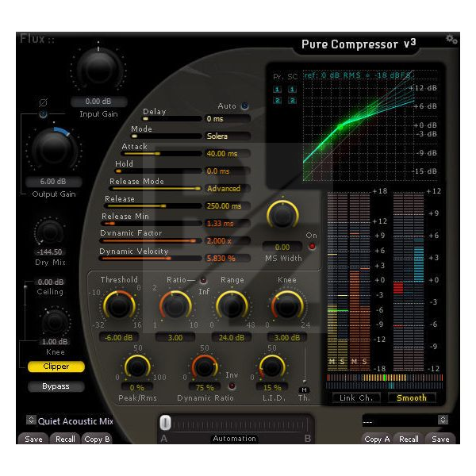Click the Input Gain knob
The height and width of the screenshot is (476, 476).
98,69
